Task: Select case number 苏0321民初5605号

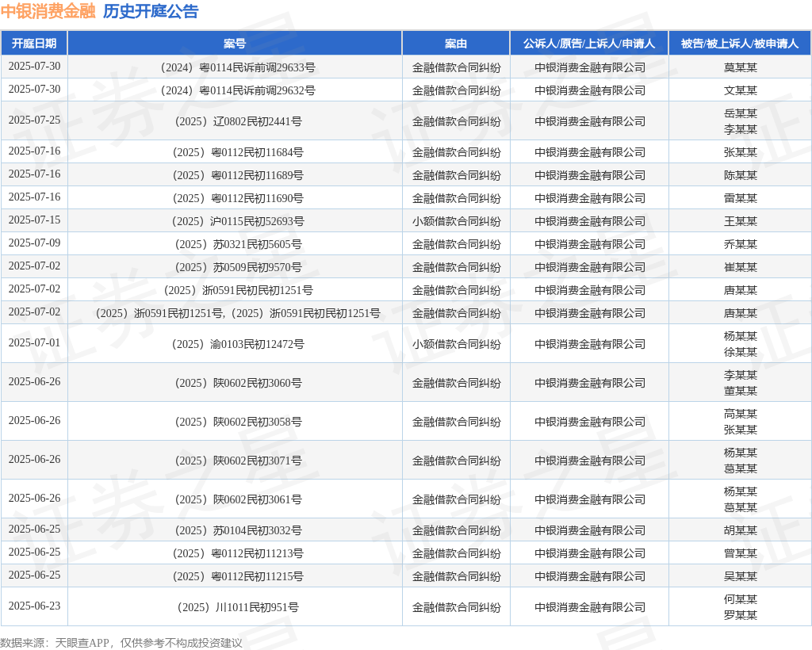Action: pyautogui.click(x=238, y=244)
